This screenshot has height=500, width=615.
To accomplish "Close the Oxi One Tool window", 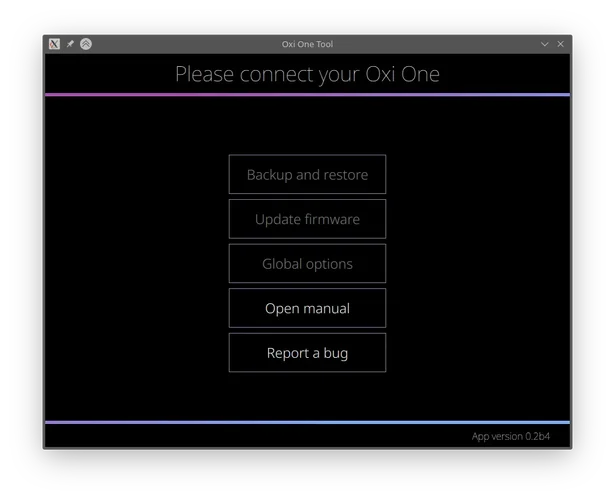I will point(560,44).
